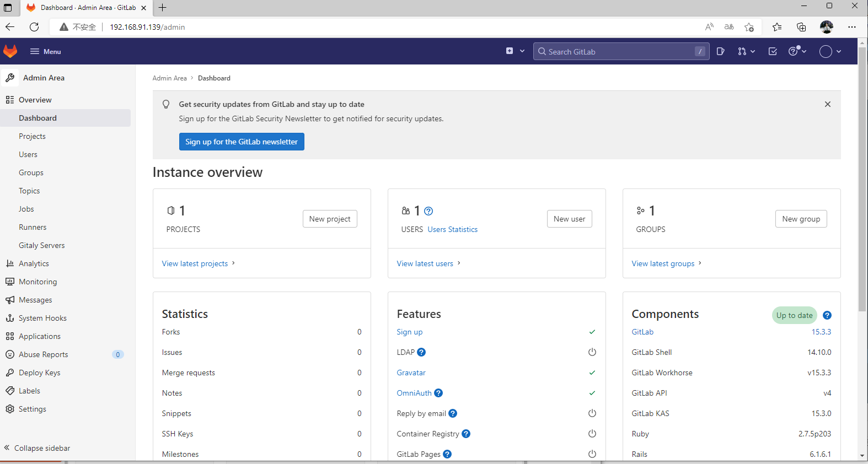The width and height of the screenshot is (868, 464).
Task: Expand the Merge requests dropdown
Action: [746, 51]
